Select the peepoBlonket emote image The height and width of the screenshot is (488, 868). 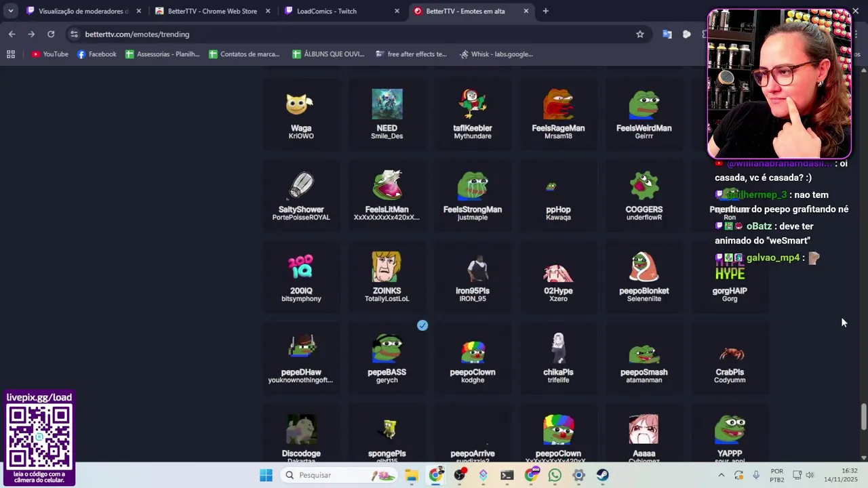pos(644,266)
